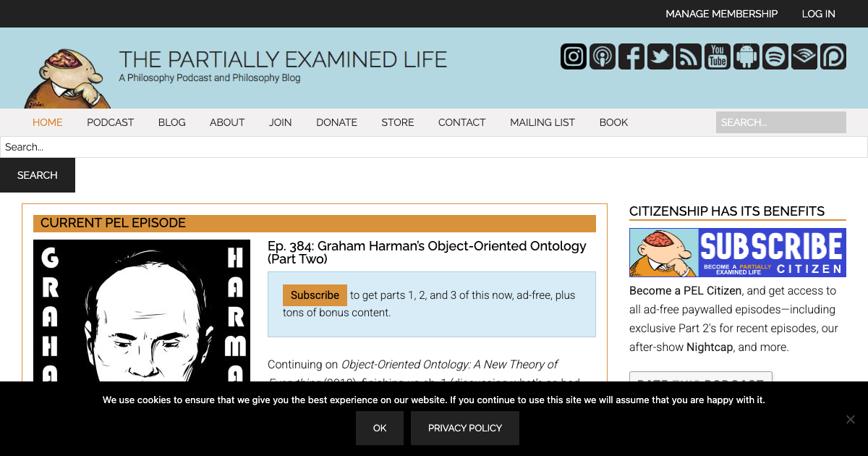This screenshot has height=456, width=868.
Task: Click the Subscribe button for episode 384
Action: coord(315,295)
